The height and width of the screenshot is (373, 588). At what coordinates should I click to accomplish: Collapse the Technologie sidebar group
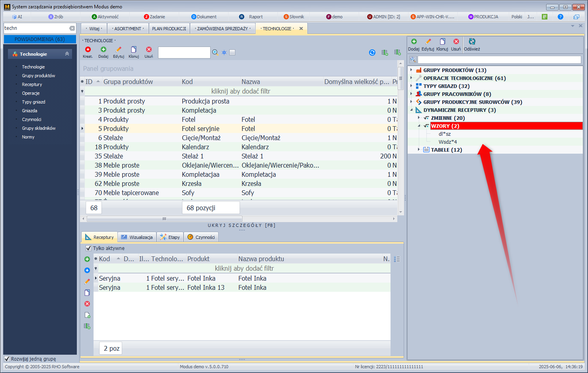click(x=67, y=54)
